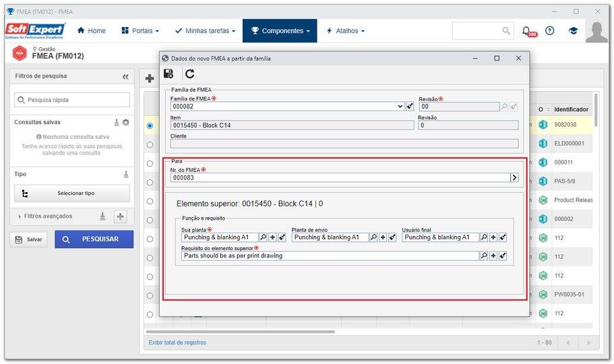This screenshot has width=614, height=364.
Task: Clear Filtros avançados with broom icon
Action: [102, 216]
